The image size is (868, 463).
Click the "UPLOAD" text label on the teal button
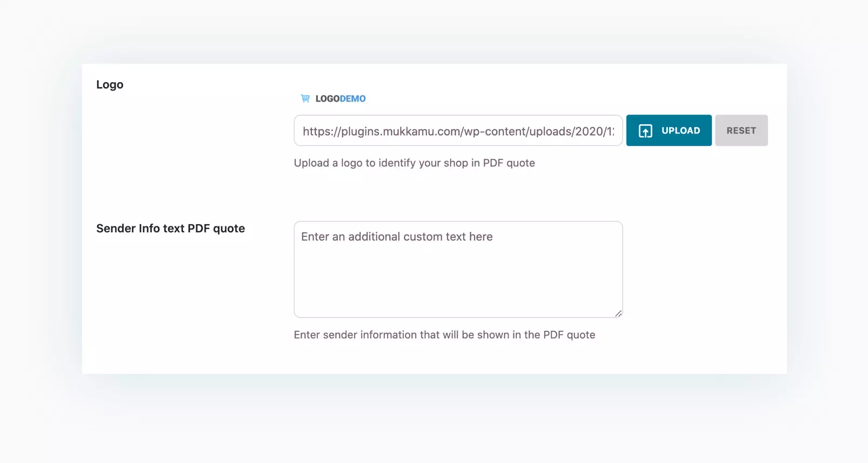coord(680,131)
